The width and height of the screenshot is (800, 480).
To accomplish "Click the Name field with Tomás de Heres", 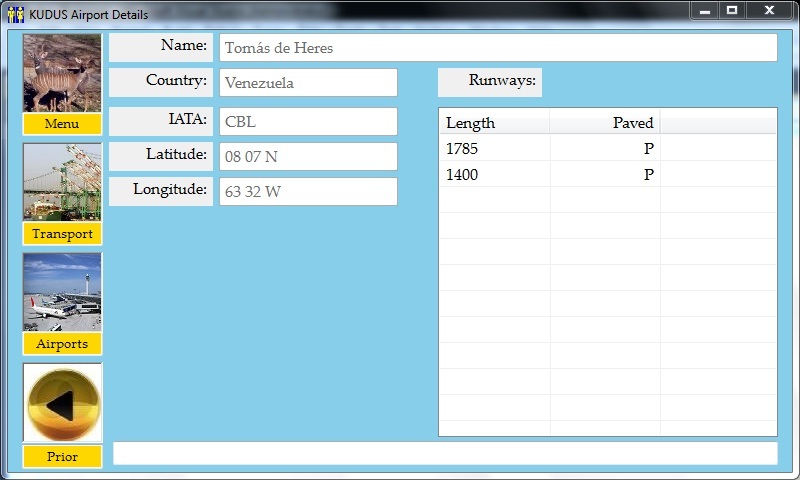I will point(498,48).
